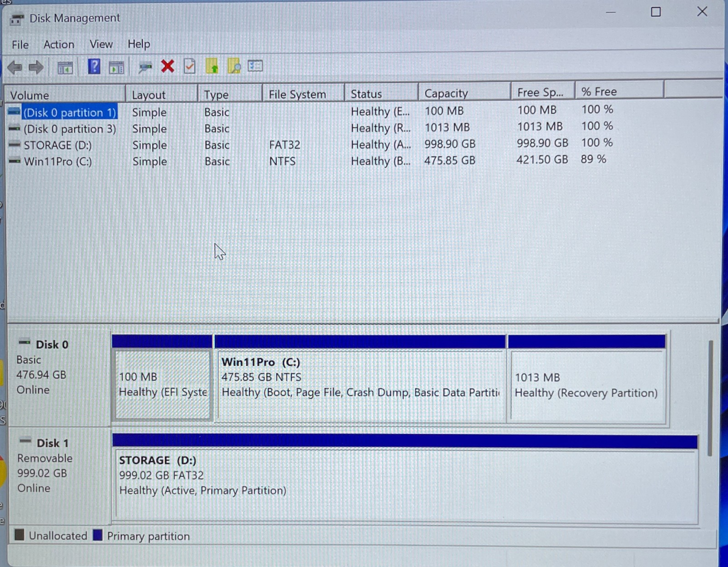Screen dimensions: 728x567
Task: Click drive icon beside Win11Pro (C:) row
Action: pos(15,161)
